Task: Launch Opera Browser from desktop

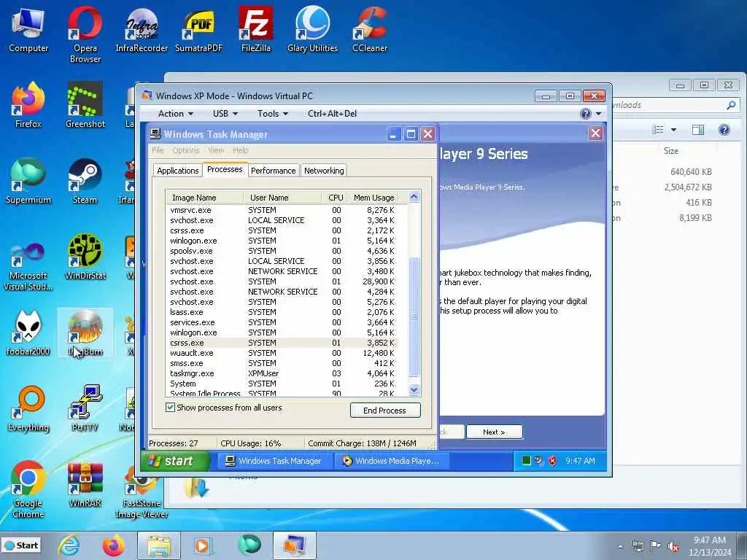Action: [85, 34]
